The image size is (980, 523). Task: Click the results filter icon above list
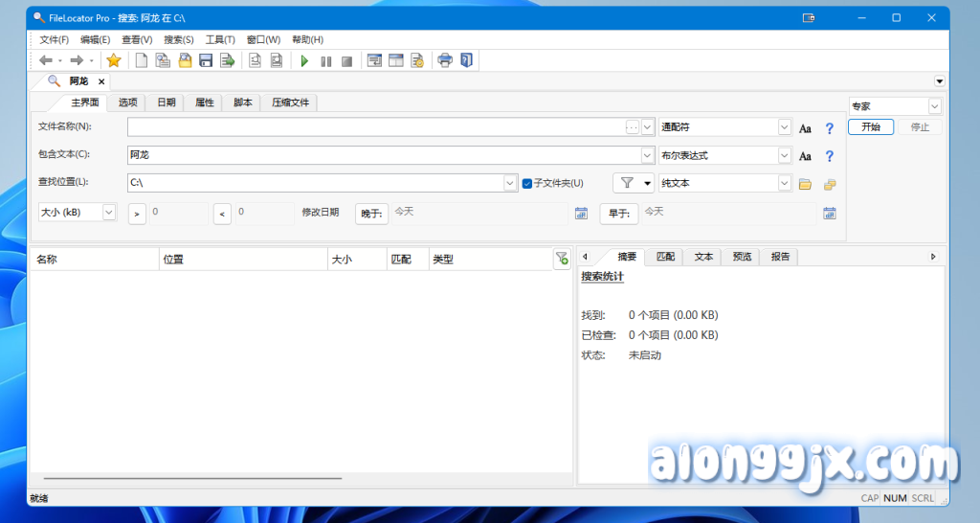point(562,259)
